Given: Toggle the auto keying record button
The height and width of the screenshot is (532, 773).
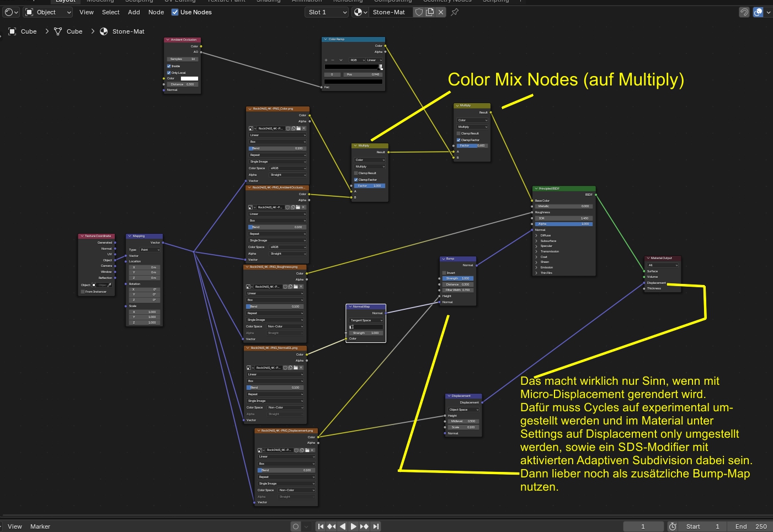Looking at the screenshot, I should pos(296,526).
